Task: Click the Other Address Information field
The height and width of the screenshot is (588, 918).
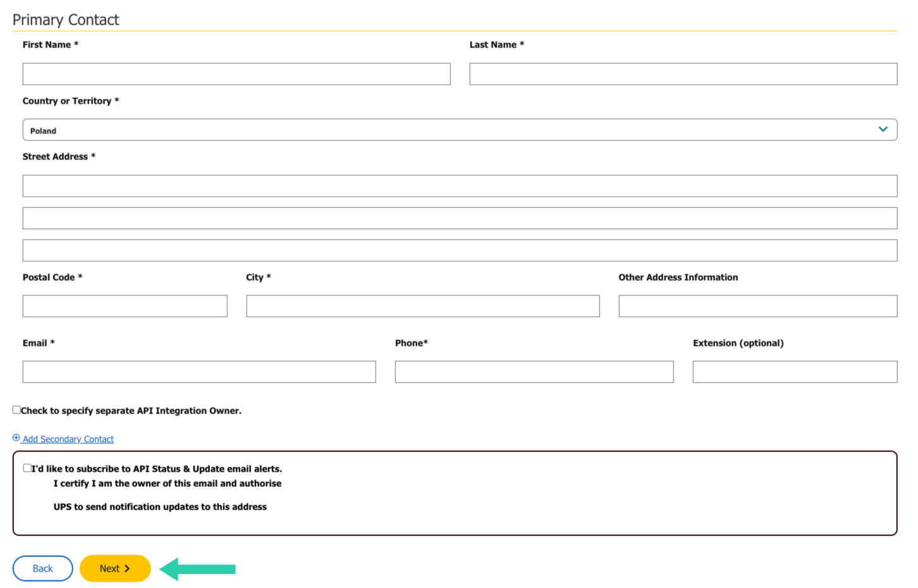Action: click(757, 306)
